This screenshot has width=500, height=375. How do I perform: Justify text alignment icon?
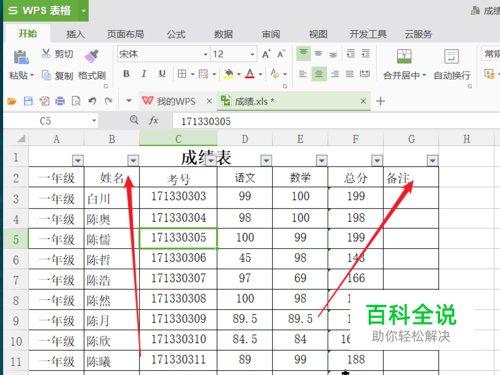pyautogui.click(x=349, y=74)
